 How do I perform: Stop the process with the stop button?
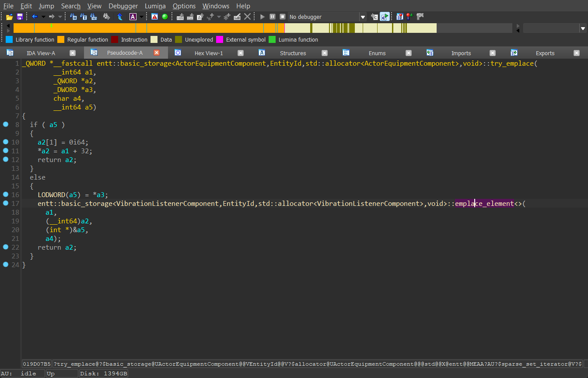click(283, 17)
